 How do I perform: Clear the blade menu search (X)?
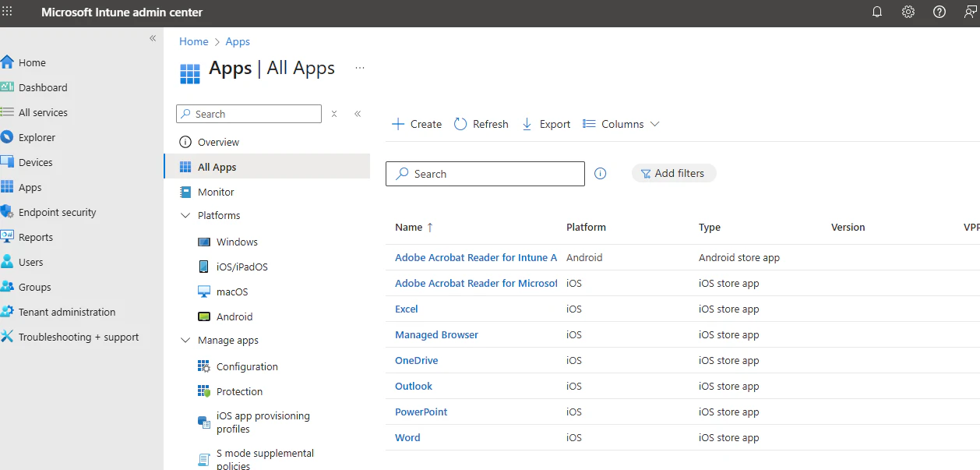click(334, 114)
